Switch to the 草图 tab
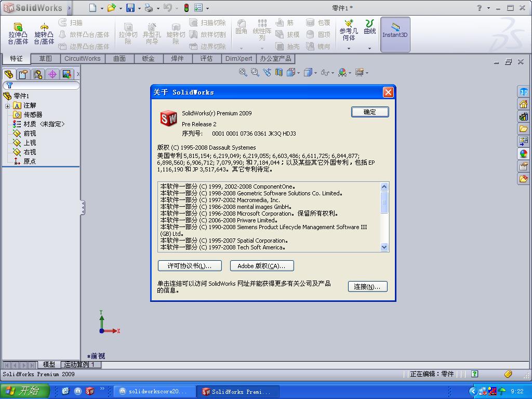Viewport: 532px width, 399px height. pyautogui.click(x=46, y=59)
